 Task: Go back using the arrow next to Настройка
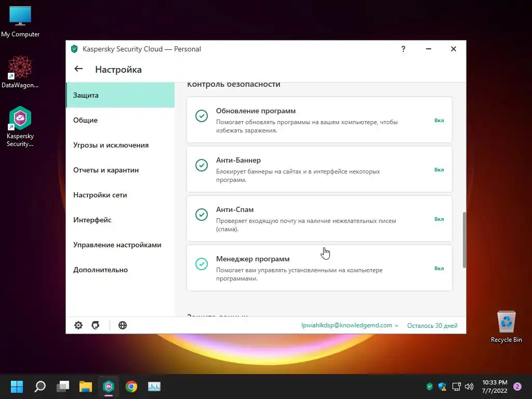(x=78, y=69)
